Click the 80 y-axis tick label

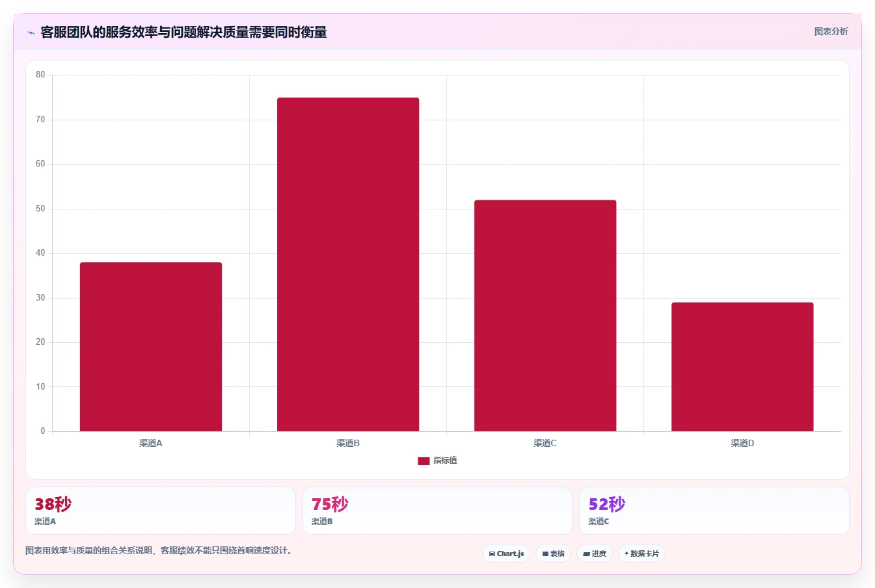point(40,75)
